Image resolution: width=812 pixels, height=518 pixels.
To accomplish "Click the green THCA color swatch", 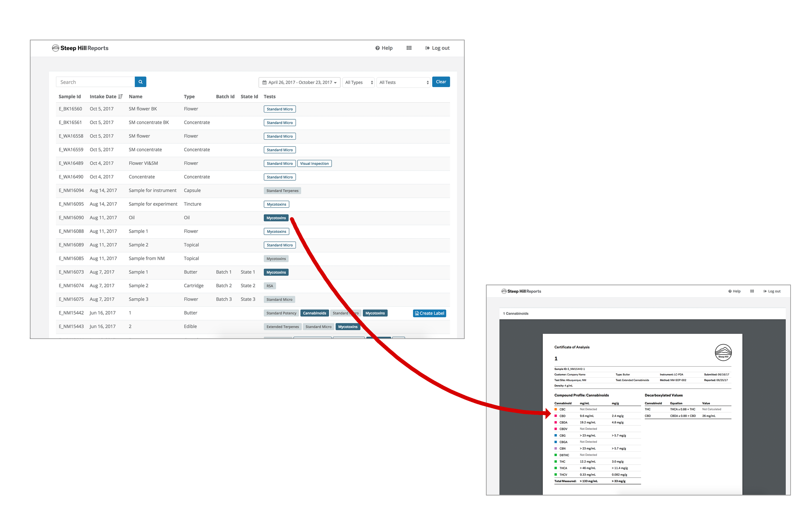I will tap(556, 468).
